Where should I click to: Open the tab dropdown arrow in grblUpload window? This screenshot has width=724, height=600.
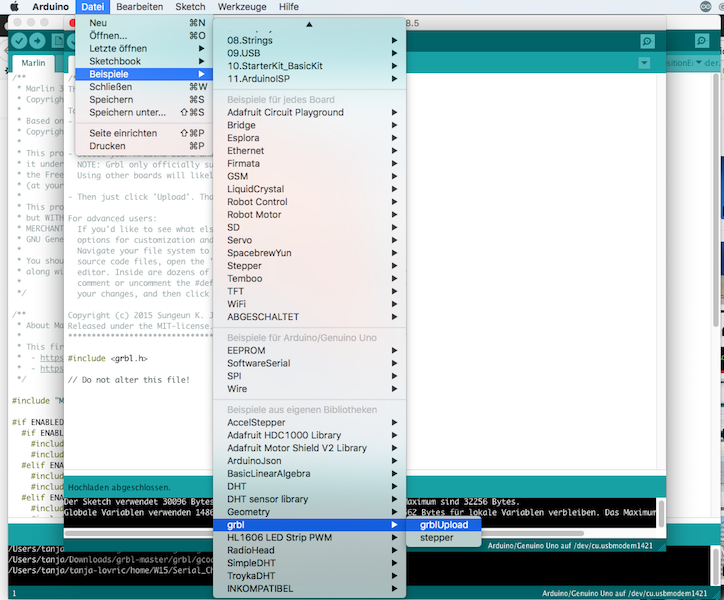click(x=644, y=63)
